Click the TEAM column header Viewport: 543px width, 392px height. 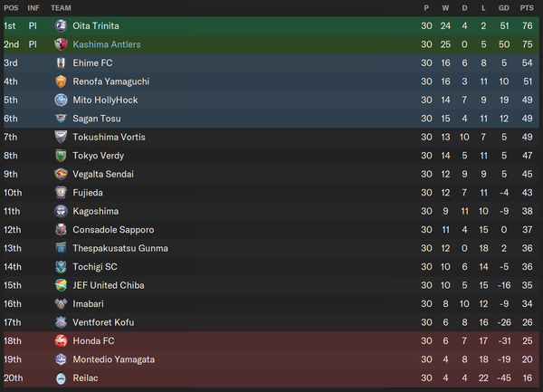click(61, 8)
